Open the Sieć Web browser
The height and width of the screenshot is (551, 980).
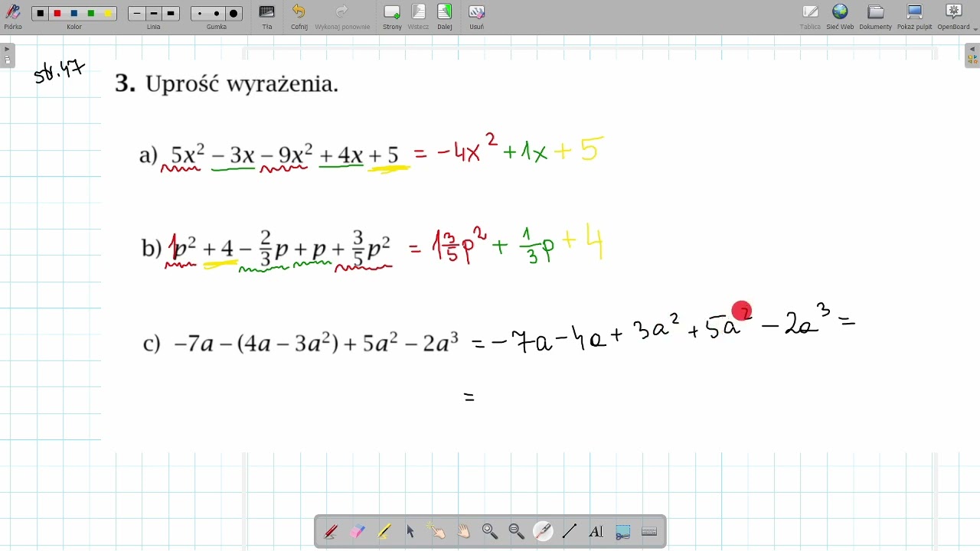tap(840, 15)
